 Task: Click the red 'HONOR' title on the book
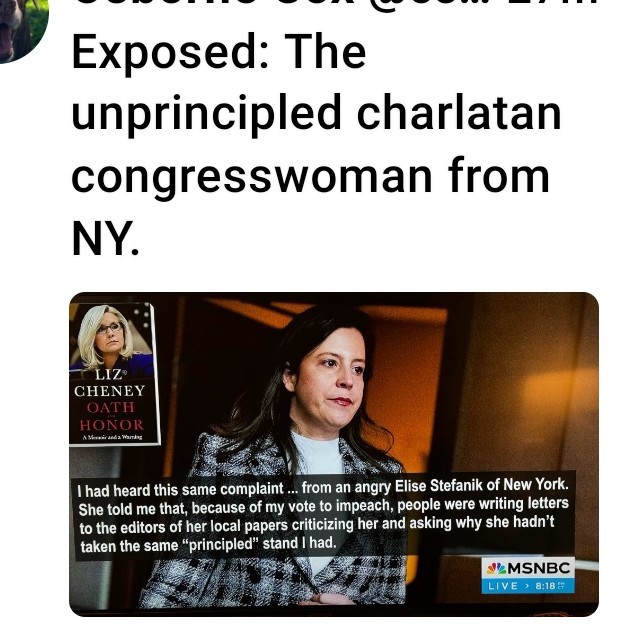pyautogui.click(x=111, y=425)
